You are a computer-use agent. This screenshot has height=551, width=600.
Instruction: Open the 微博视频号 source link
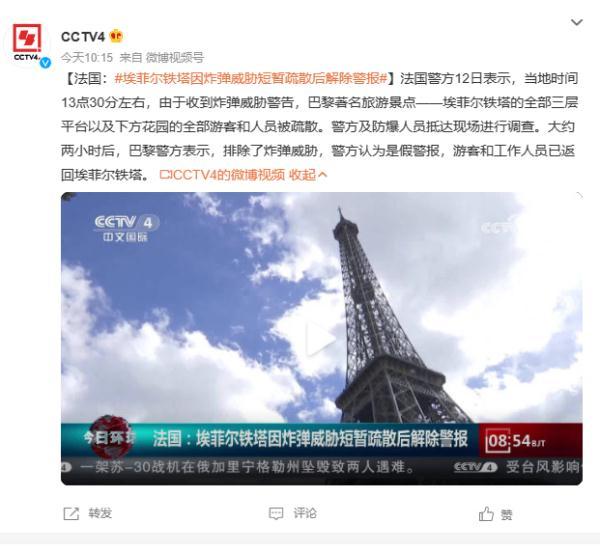point(175,57)
